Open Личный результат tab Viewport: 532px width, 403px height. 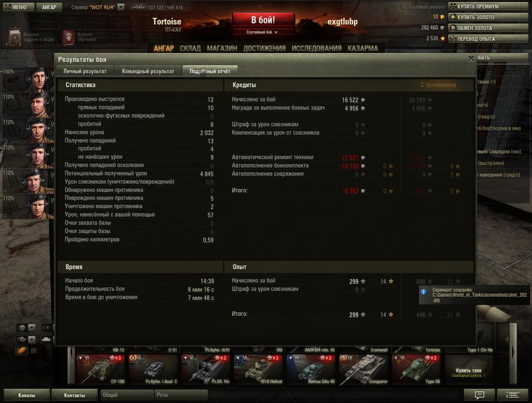tap(85, 71)
